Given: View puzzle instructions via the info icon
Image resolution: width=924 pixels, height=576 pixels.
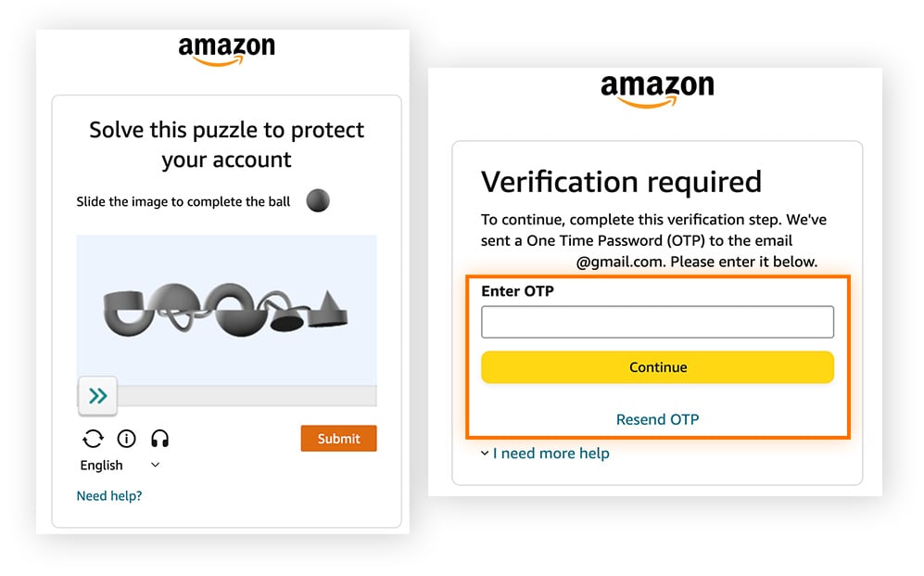Looking at the screenshot, I should [x=126, y=438].
